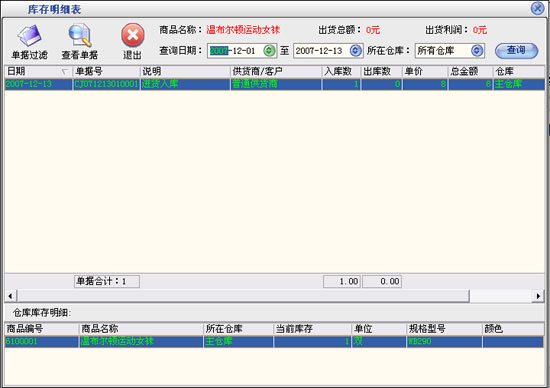Expand the 所在仓库 warehouse dropdown

(x=477, y=51)
